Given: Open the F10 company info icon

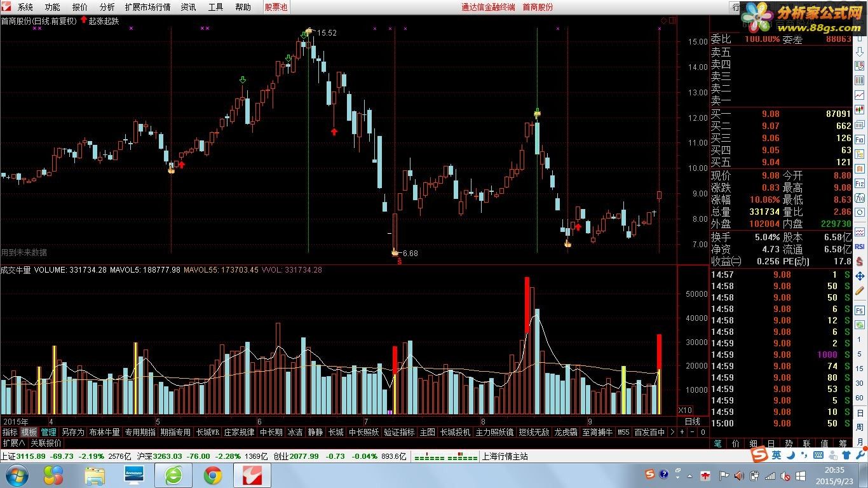Looking at the screenshot, I should [x=860, y=139].
